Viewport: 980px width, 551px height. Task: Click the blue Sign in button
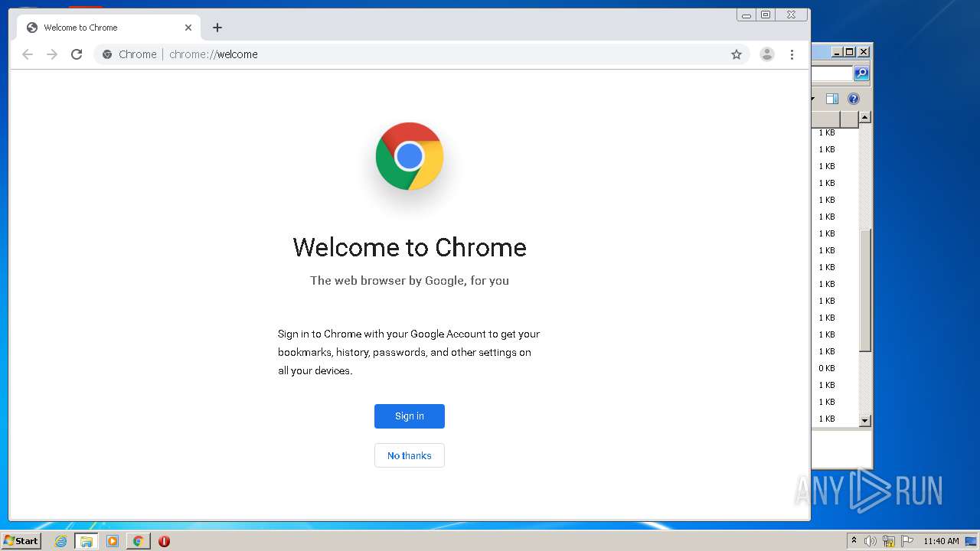click(410, 416)
